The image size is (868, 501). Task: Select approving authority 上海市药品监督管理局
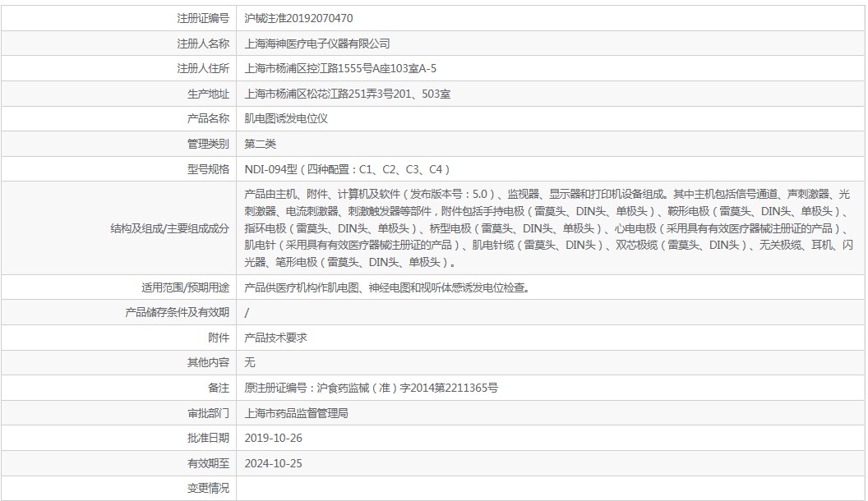pos(297,413)
